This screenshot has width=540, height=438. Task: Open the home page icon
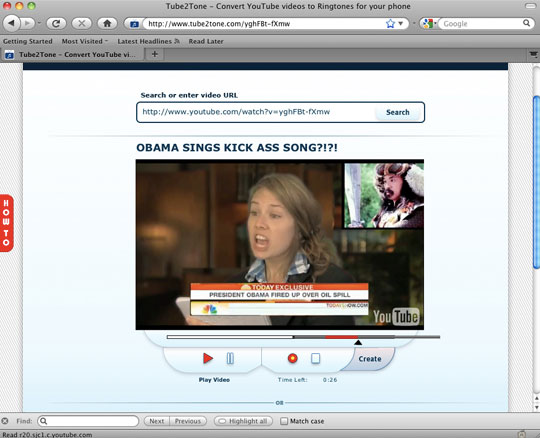click(107, 23)
